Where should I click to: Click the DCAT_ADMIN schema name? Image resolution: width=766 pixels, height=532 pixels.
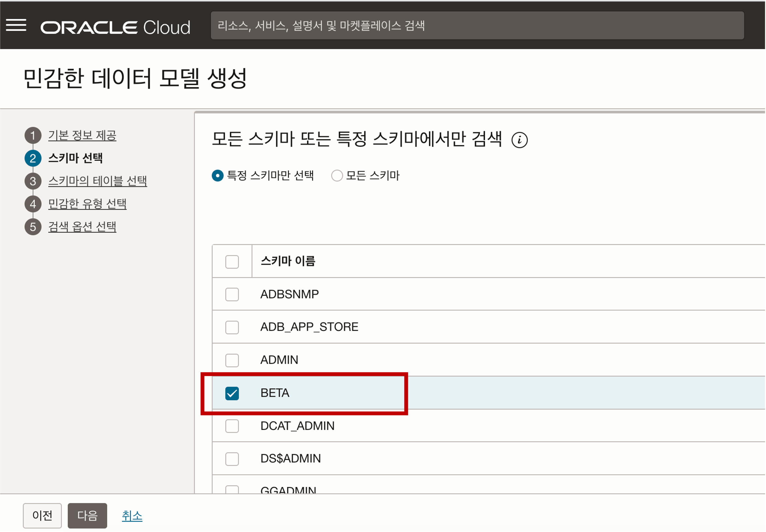tap(297, 426)
